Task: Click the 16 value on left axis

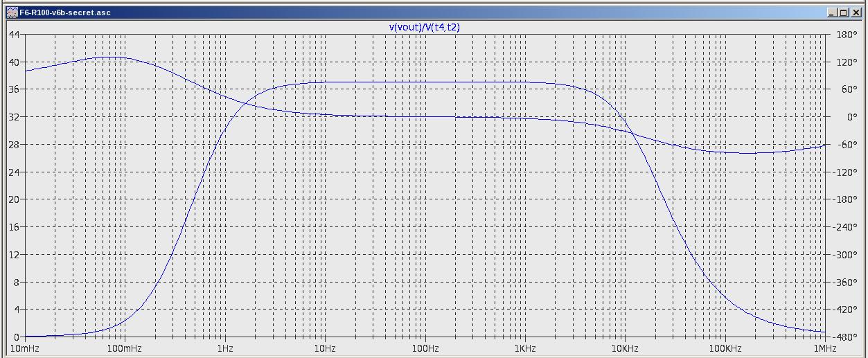Action: (x=14, y=227)
